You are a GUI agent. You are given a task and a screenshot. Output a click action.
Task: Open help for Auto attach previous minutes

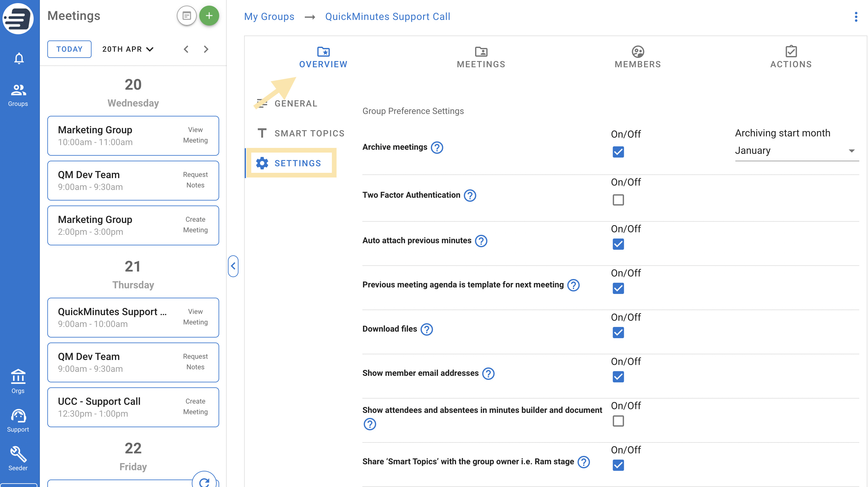click(481, 241)
